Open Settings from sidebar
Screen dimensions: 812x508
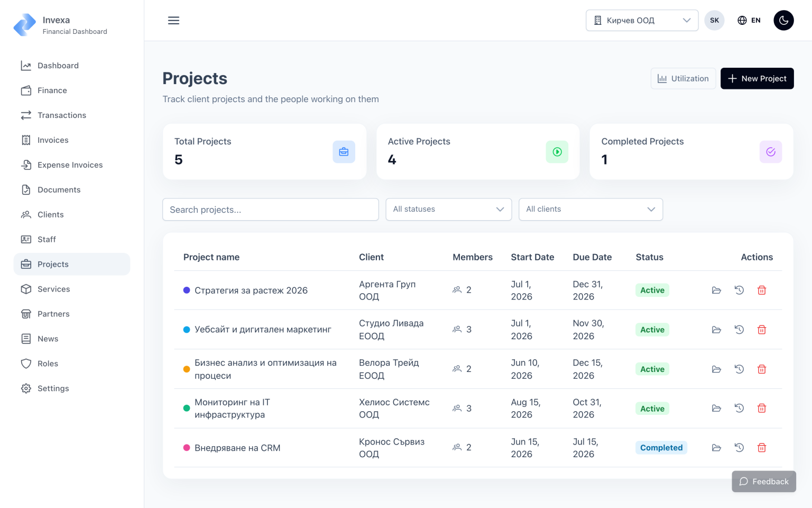[72, 388]
